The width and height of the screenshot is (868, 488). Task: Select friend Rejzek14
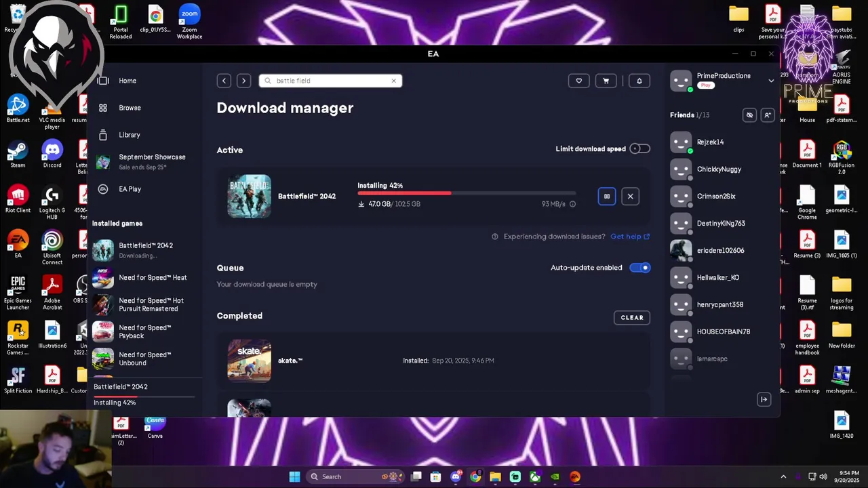pos(722,142)
